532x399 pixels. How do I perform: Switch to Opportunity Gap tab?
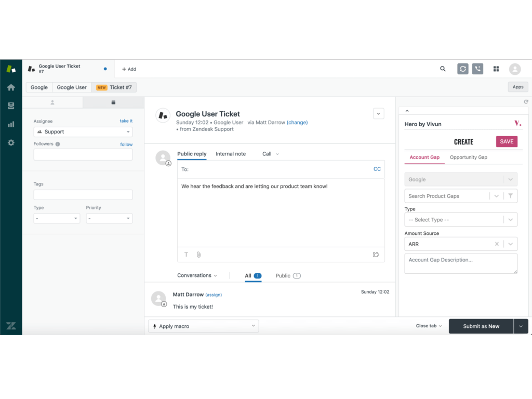tap(468, 157)
